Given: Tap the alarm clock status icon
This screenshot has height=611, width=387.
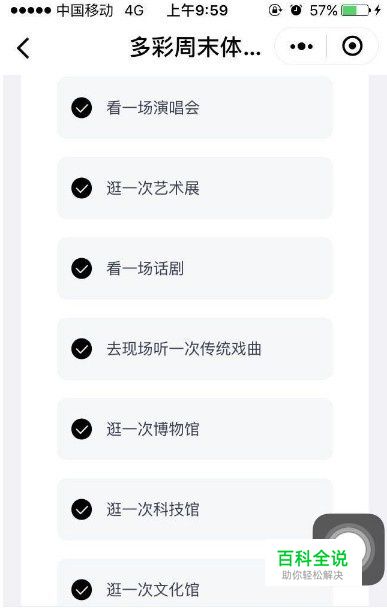Looking at the screenshot, I should pyautogui.click(x=296, y=10).
